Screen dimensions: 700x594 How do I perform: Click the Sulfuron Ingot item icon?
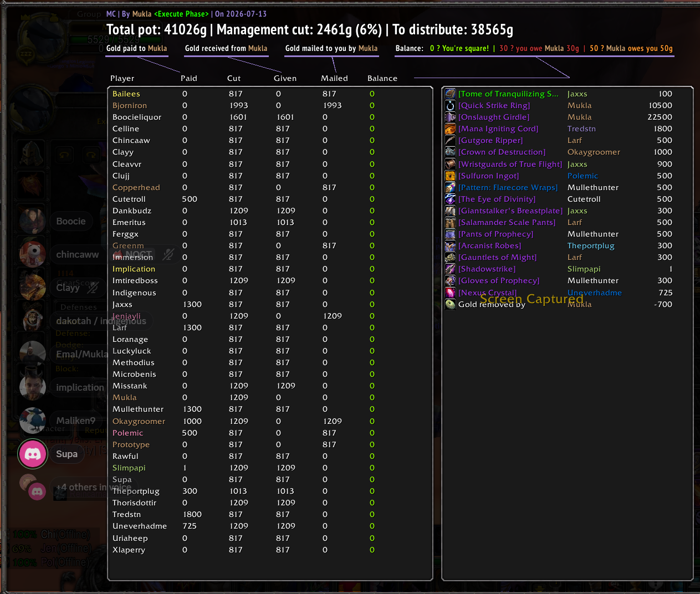(450, 176)
